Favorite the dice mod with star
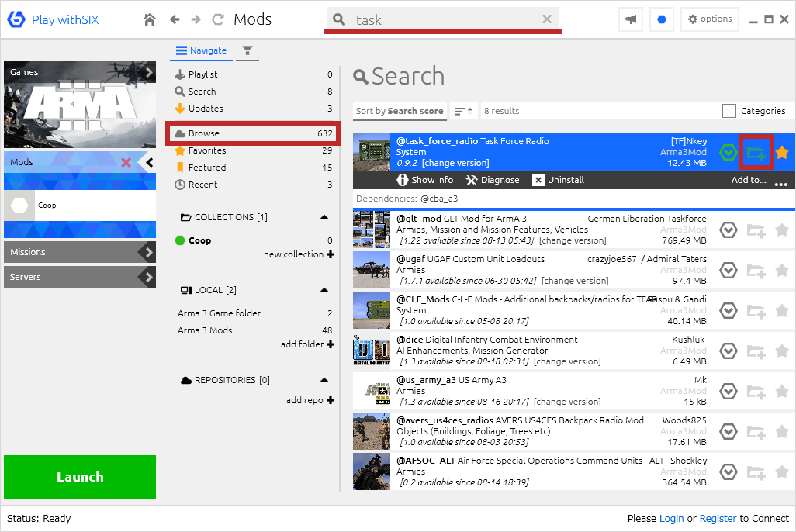796x532 pixels. click(782, 351)
